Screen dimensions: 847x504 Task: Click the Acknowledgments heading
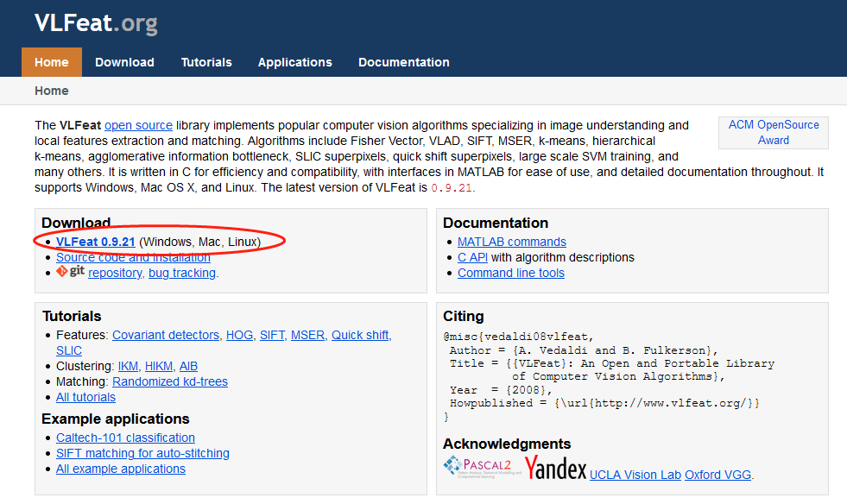507,444
